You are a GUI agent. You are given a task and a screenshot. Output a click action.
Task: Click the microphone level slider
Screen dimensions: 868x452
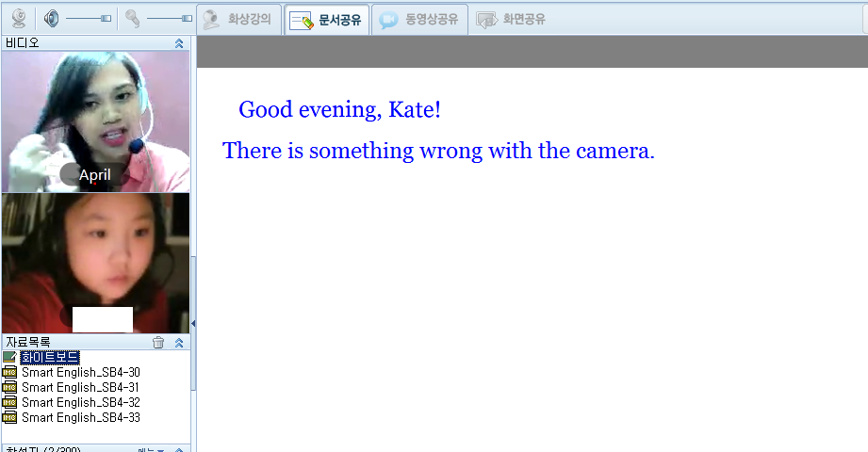tap(170, 18)
